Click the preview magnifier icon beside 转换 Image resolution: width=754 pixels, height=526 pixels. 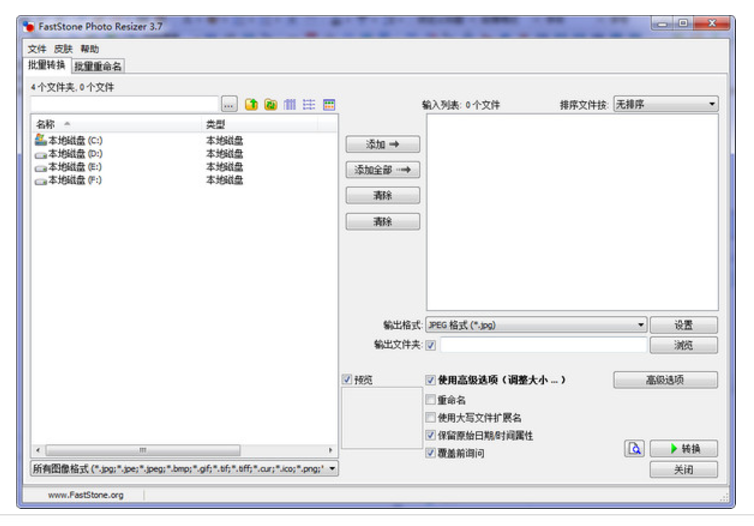point(634,449)
